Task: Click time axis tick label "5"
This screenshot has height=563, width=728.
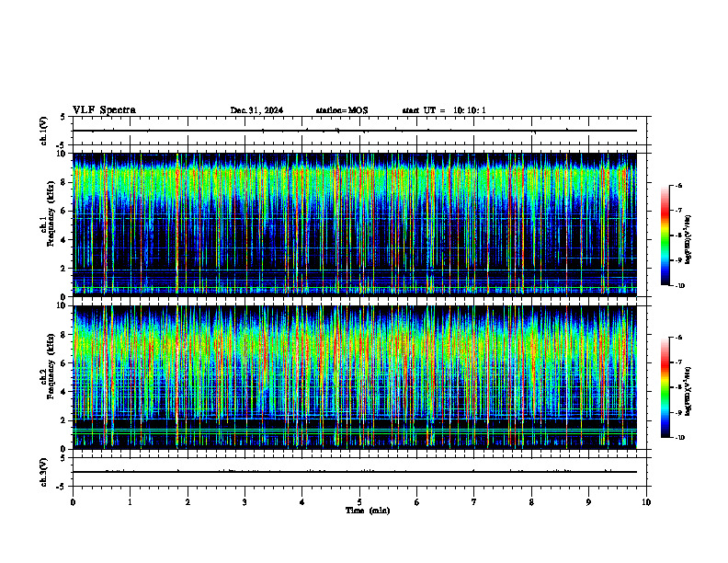Action: pos(359,502)
